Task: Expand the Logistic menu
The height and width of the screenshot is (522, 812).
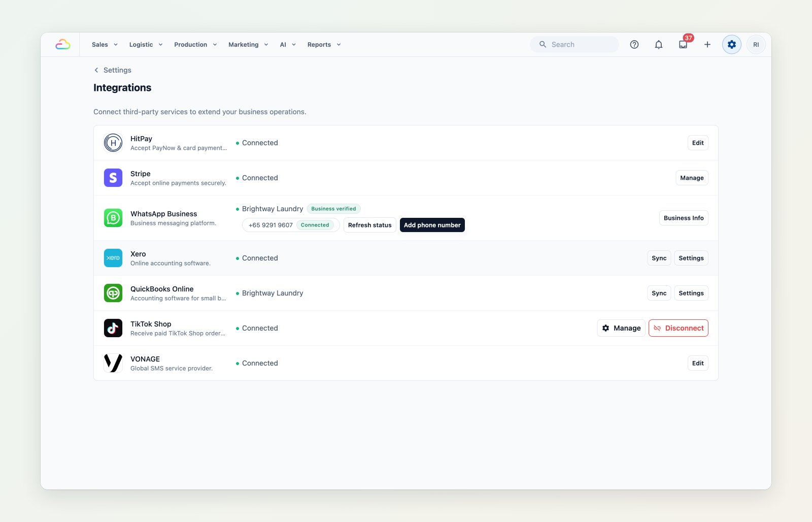Action: 146,45
